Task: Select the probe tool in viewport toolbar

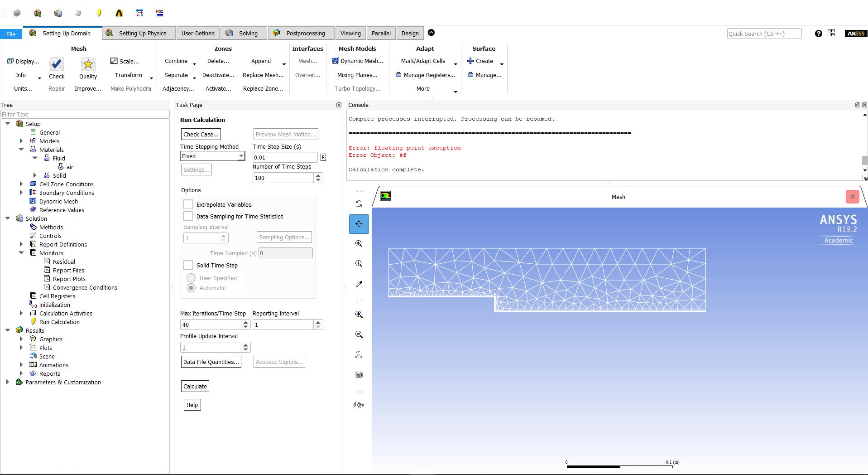Action: [359, 284]
